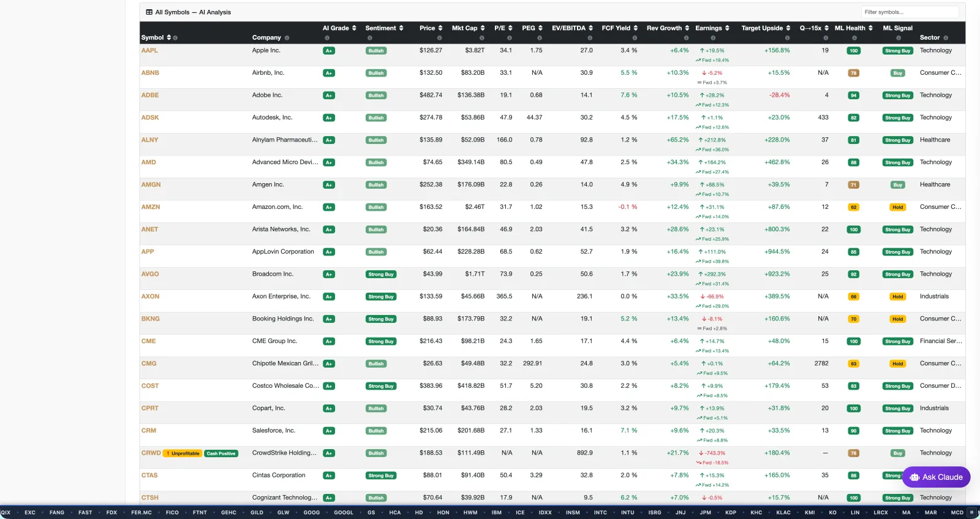
Task: Sort the Price column
Action: [440, 28]
